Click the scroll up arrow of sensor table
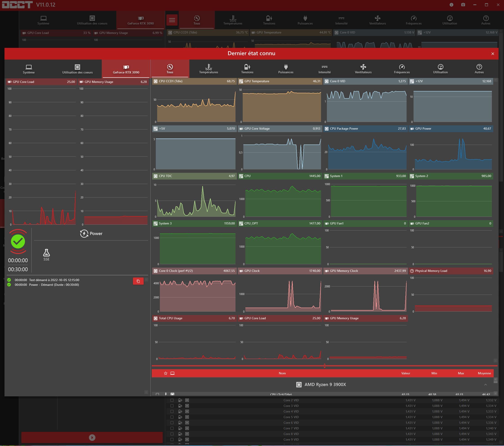 click(496, 380)
